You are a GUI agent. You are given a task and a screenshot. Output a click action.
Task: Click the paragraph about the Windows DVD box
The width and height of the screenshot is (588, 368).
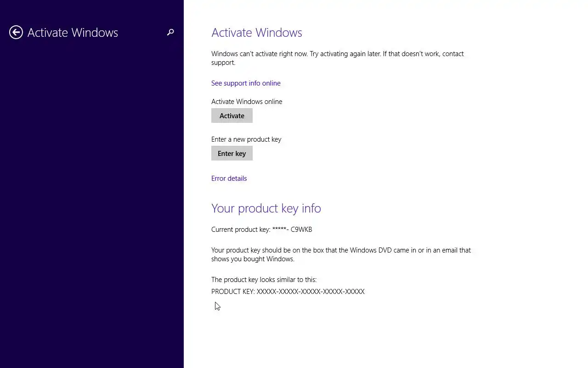click(341, 254)
